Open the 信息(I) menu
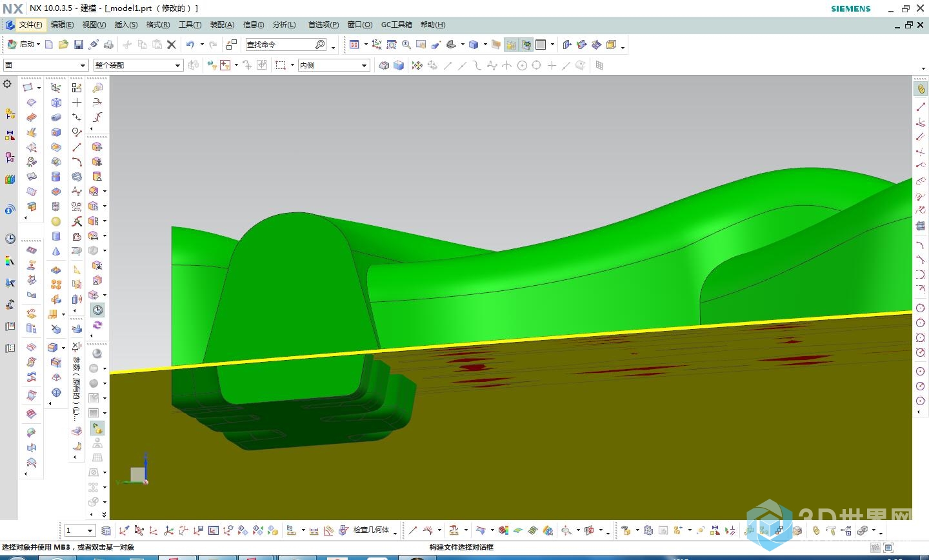929x560 pixels. pos(254,25)
